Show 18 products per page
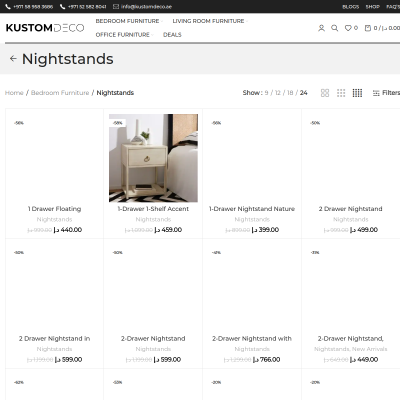400x400 pixels. [x=290, y=93]
